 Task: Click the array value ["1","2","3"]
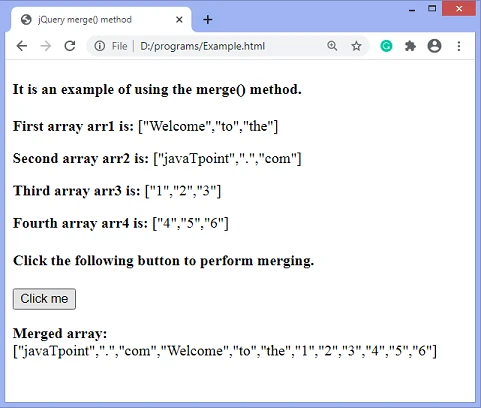[183, 191]
